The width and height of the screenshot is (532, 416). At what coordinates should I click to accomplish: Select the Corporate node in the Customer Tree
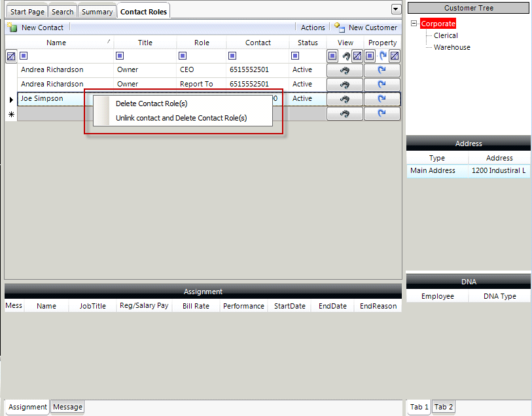(438, 24)
